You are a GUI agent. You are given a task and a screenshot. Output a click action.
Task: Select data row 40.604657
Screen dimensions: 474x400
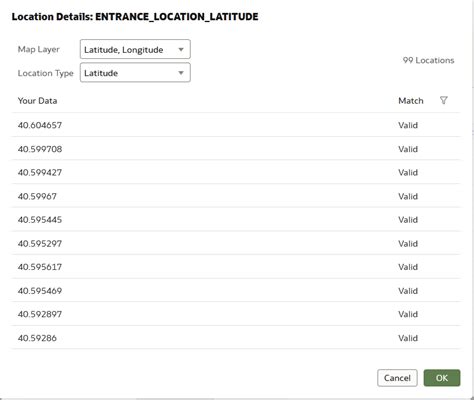(236, 125)
